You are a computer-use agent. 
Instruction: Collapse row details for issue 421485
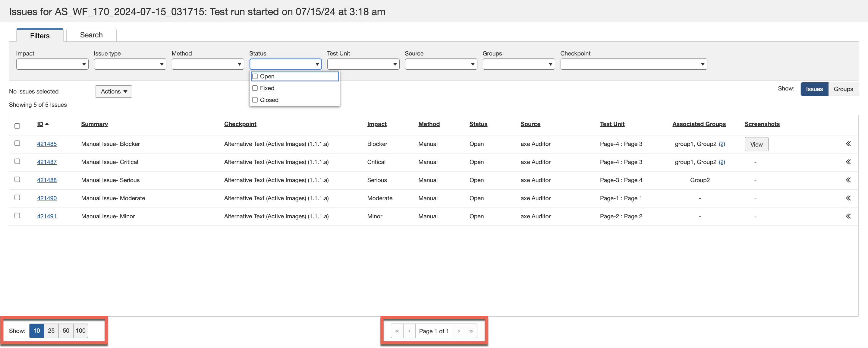(848, 144)
